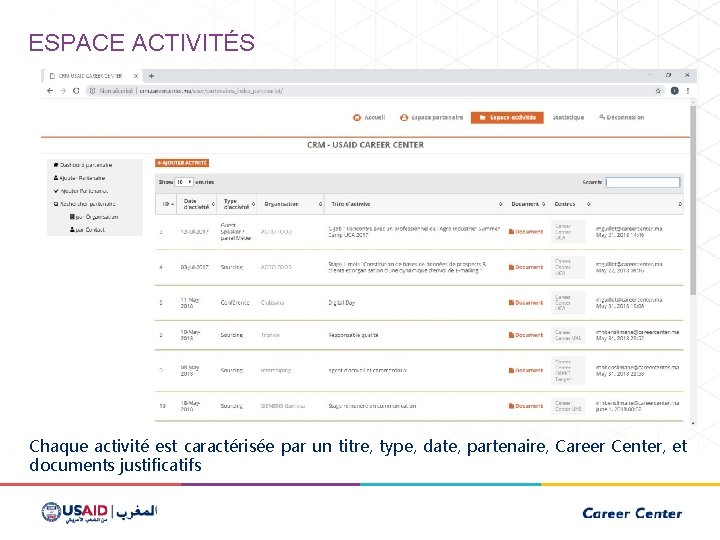Open the Show entries count dropdown

[184, 182]
